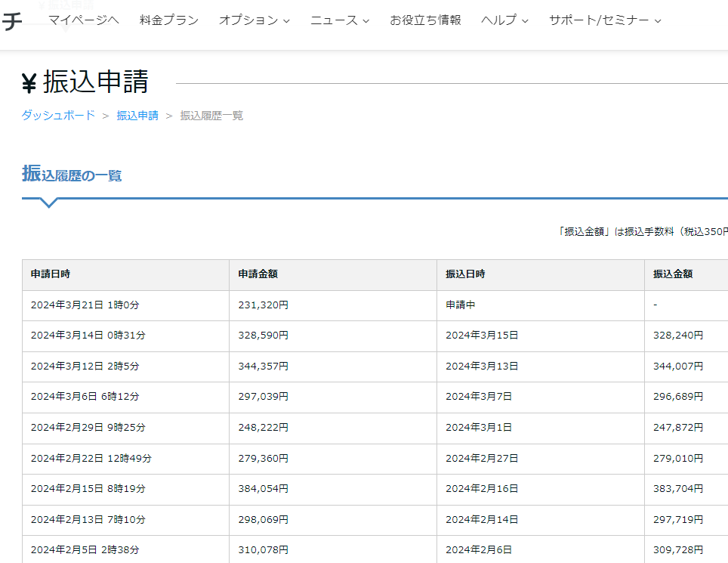Select the 231,320円 amount cell
The image size is (728, 563).
(333, 305)
